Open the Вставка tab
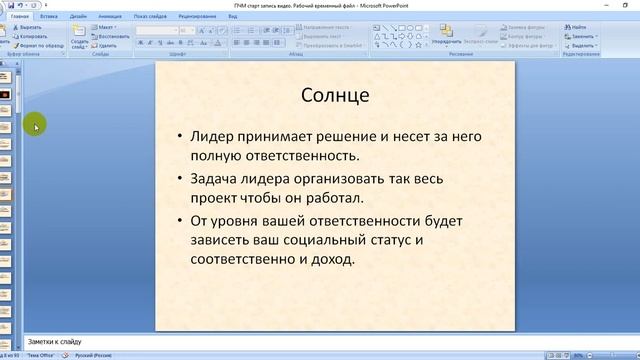Viewport: 640px width, 360px height. pyautogui.click(x=49, y=16)
